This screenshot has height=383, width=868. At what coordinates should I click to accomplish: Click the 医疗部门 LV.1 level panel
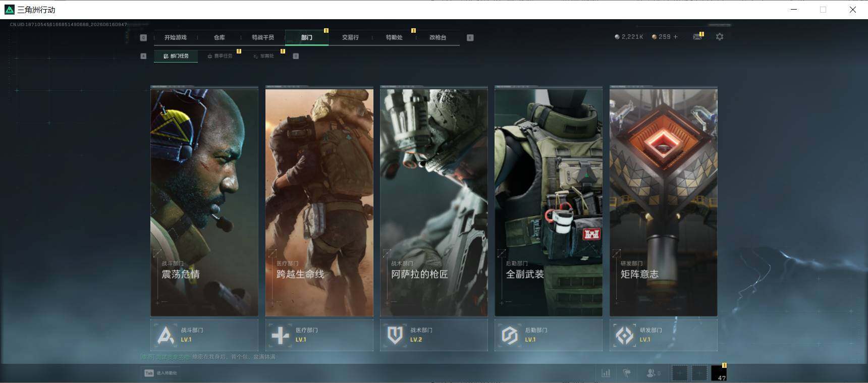(319, 335)
